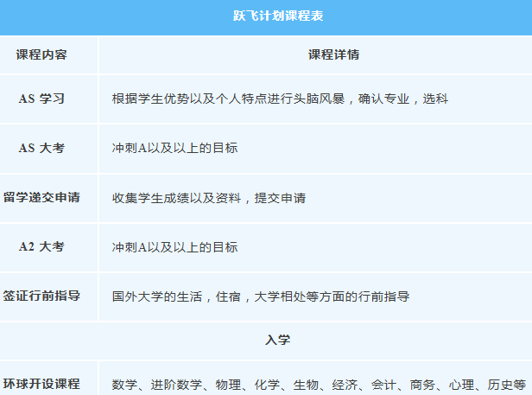Click the AS 大考 row label
The height and width of the screenshot is (395, 532).
pyautogui.click(x=41, y=148)
